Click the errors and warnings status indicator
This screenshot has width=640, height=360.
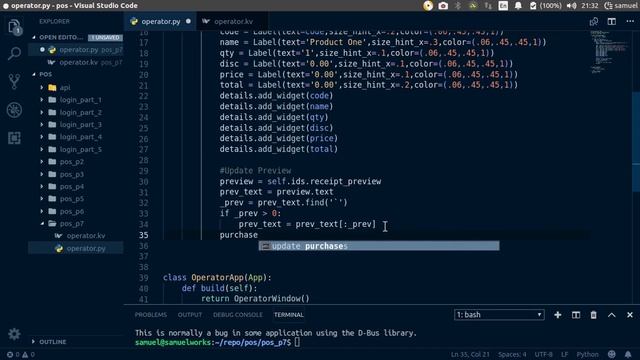click(x=21, y=355)
